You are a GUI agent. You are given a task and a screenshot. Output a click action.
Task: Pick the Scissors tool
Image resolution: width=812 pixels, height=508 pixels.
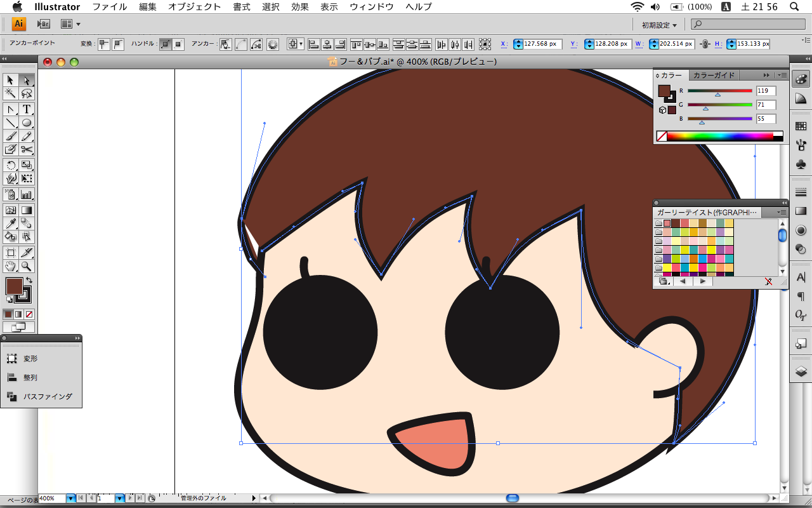click(27, 149)
